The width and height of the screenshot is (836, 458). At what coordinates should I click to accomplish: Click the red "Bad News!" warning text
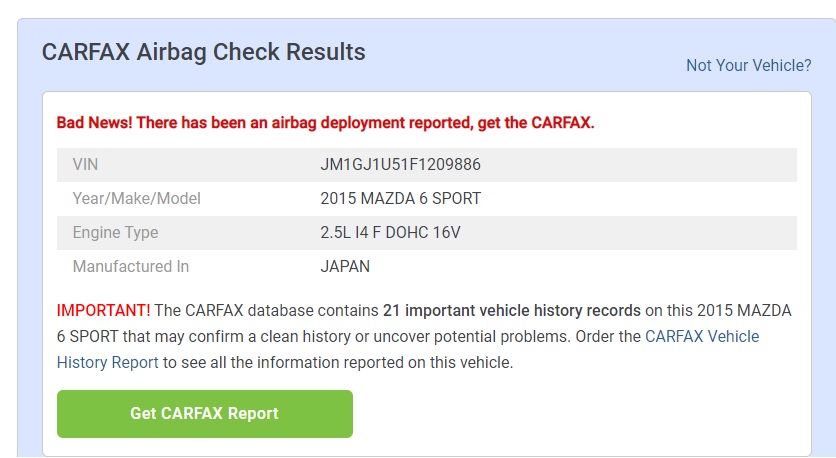click(x=94, y=123)
